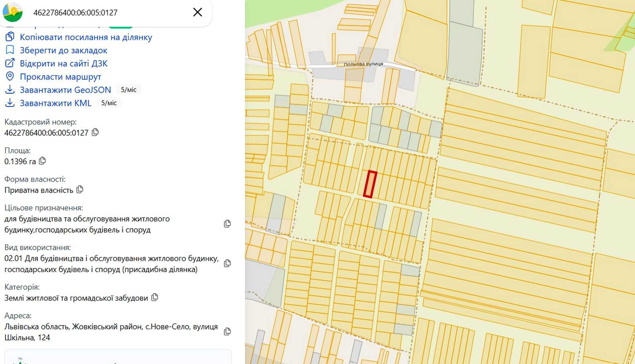635x364 pixels.
Task: Click Копіювати посилання на ділянку
Action: [86, 37]
